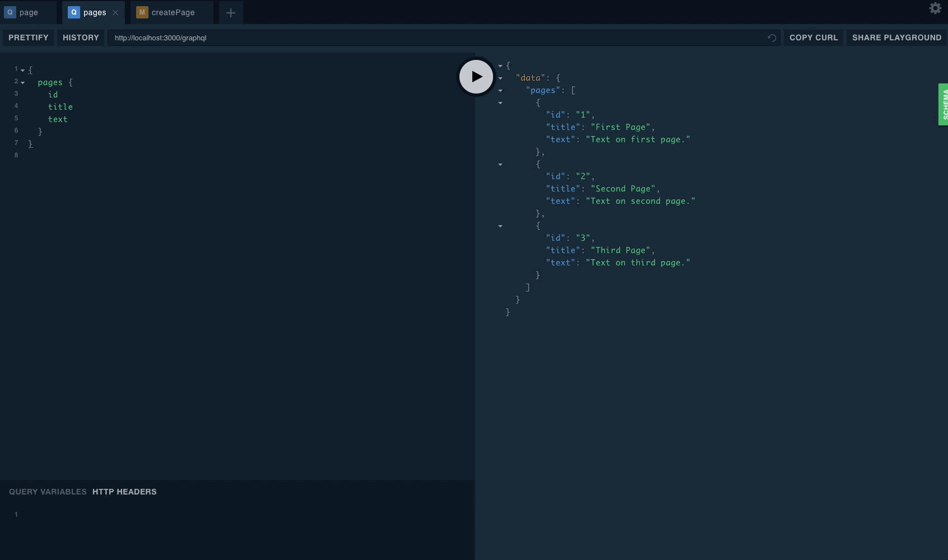This screenshot has width=948, height=560.
Task: Collapse the "pages" array in the response
Action: [x=500, y=91]
